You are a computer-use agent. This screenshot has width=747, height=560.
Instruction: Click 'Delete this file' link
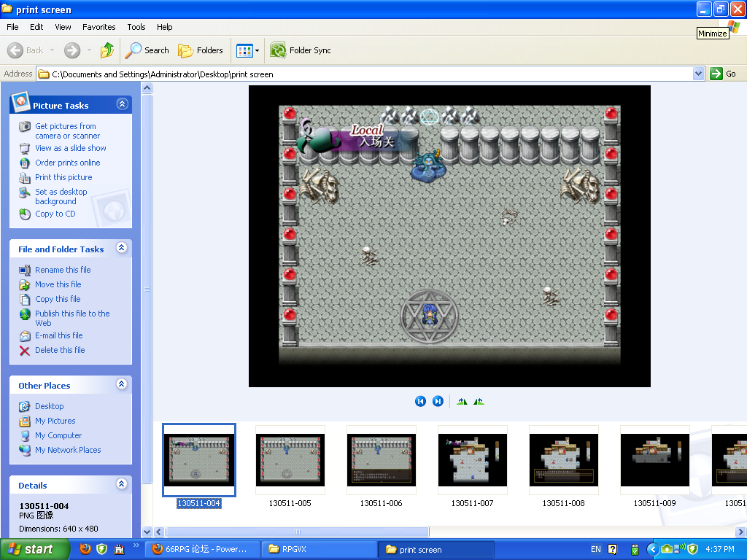pyautogui.click(x=60, y=350)
